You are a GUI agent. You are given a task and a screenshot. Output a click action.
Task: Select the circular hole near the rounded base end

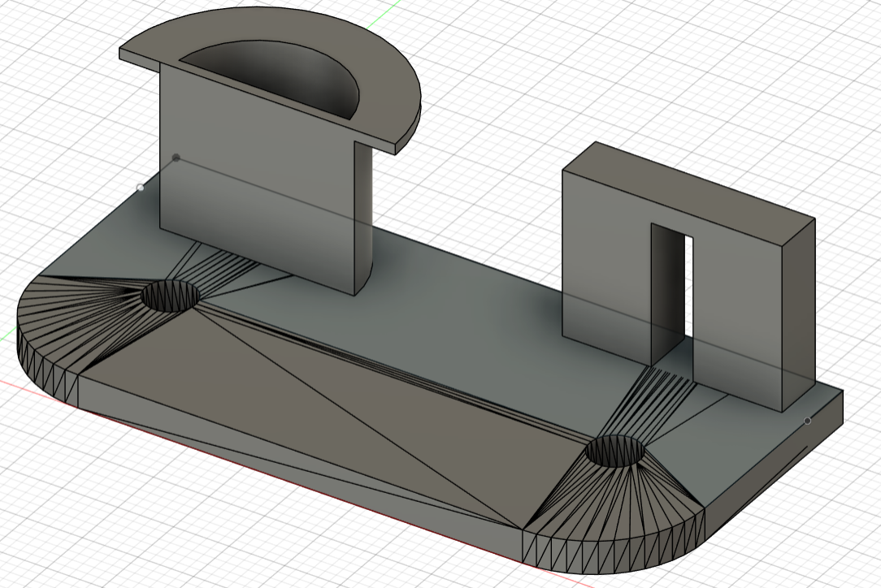(170, 296)
